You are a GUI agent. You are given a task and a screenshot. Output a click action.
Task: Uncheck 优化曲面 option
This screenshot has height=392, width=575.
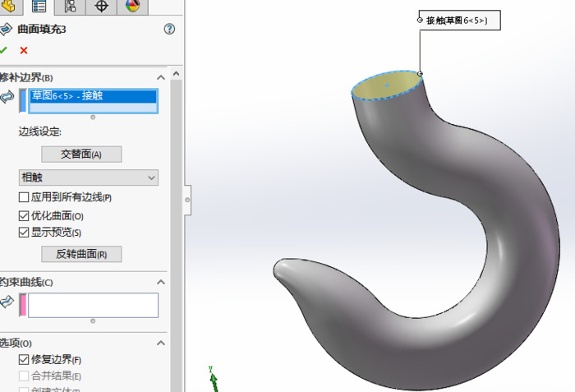pos(24,215)
